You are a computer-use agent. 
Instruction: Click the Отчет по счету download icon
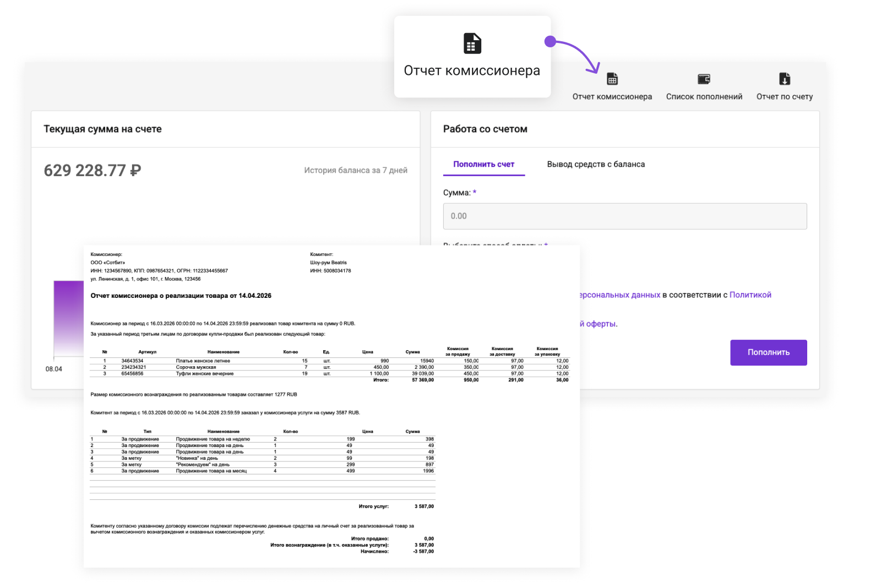tap(784, 79)
